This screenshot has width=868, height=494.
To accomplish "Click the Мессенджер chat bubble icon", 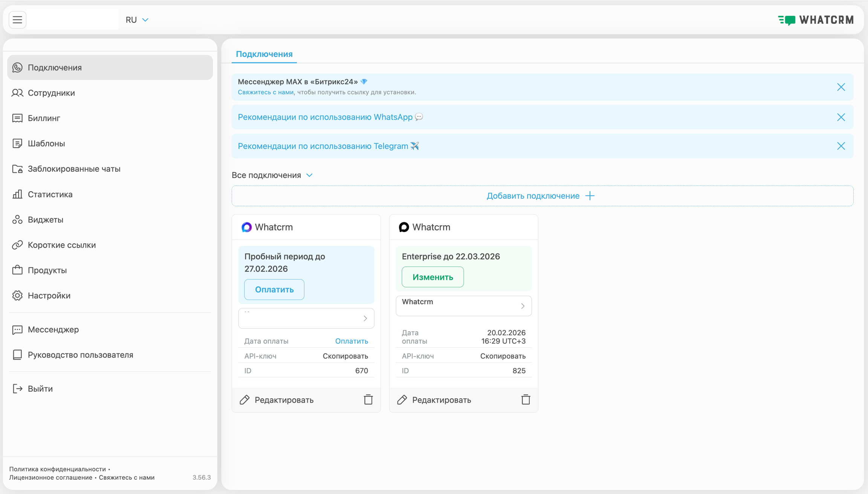I will coord(17,330).
